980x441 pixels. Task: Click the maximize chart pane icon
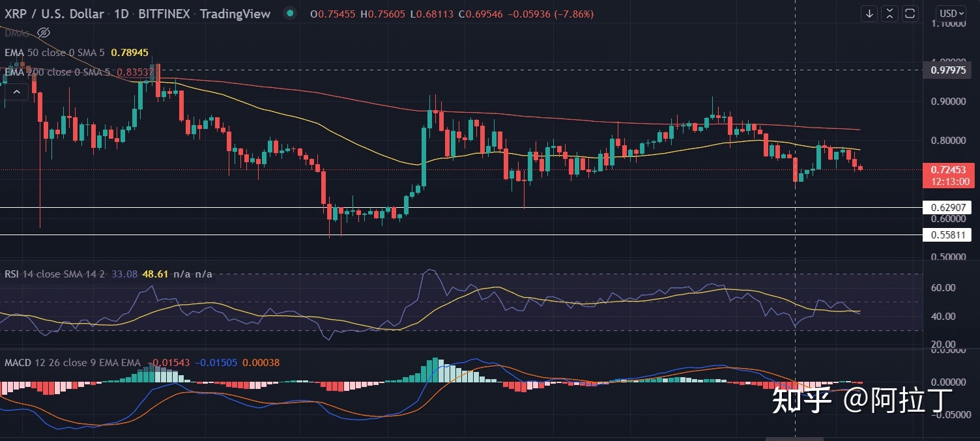pyautogui.click(x=910, y=13)
